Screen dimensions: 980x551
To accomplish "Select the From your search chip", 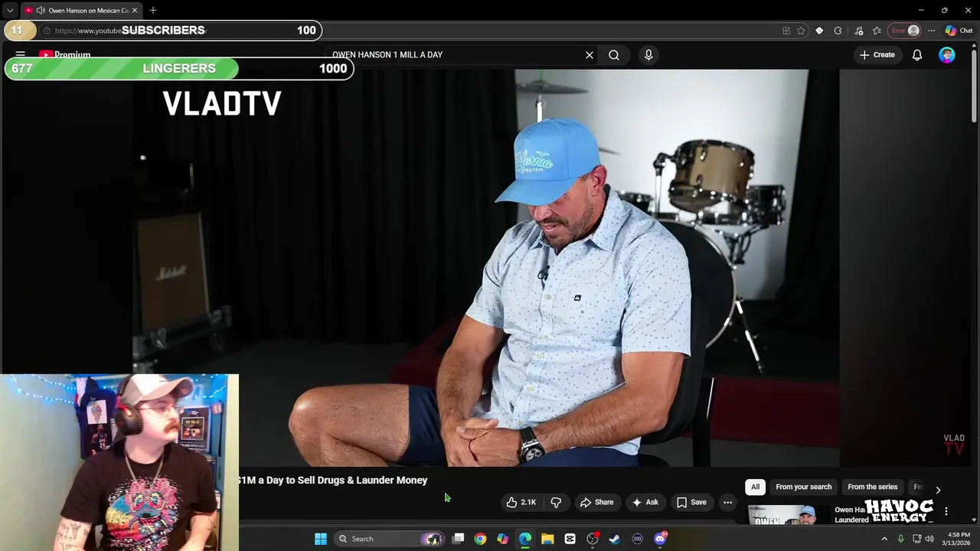I will pos(803,487).
